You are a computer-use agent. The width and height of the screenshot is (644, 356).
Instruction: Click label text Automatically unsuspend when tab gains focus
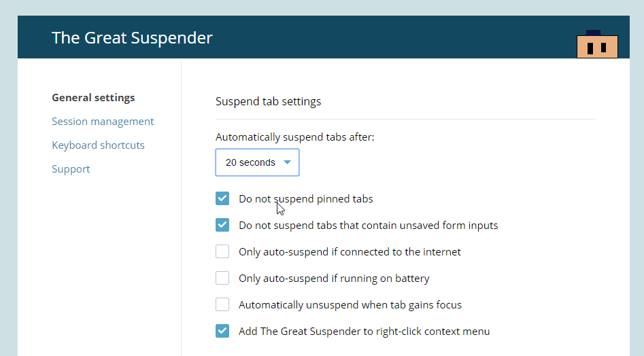(x=350, y=305)
